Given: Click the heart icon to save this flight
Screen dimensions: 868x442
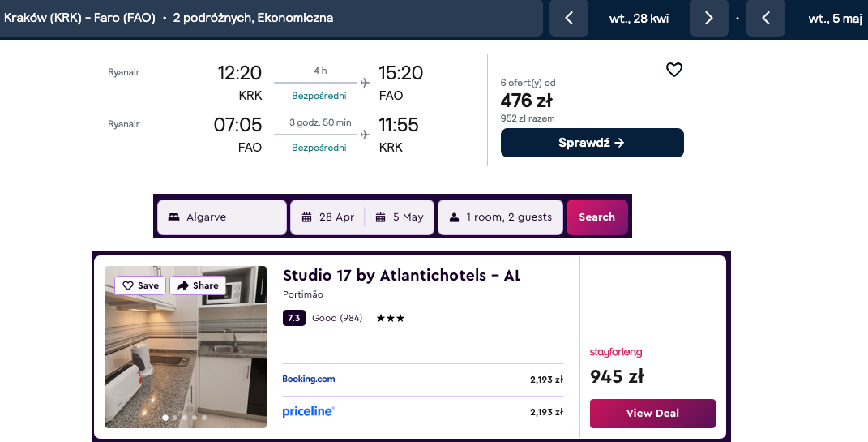Looking at the screenshot, I should pyautogui.click(x=673, y=70).
